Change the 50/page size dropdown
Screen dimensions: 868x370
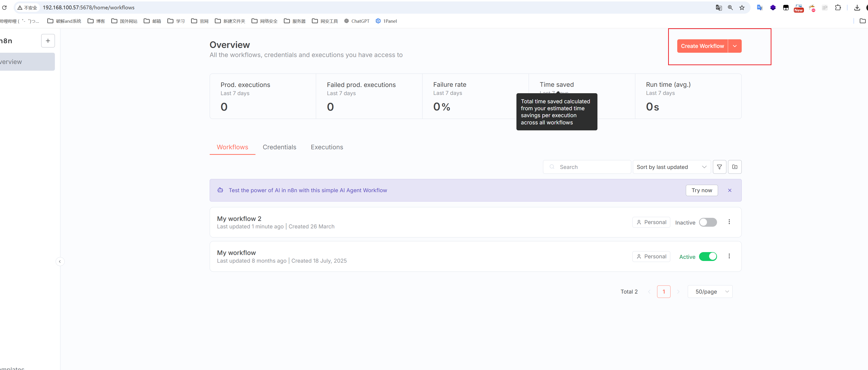click(710, 291)
